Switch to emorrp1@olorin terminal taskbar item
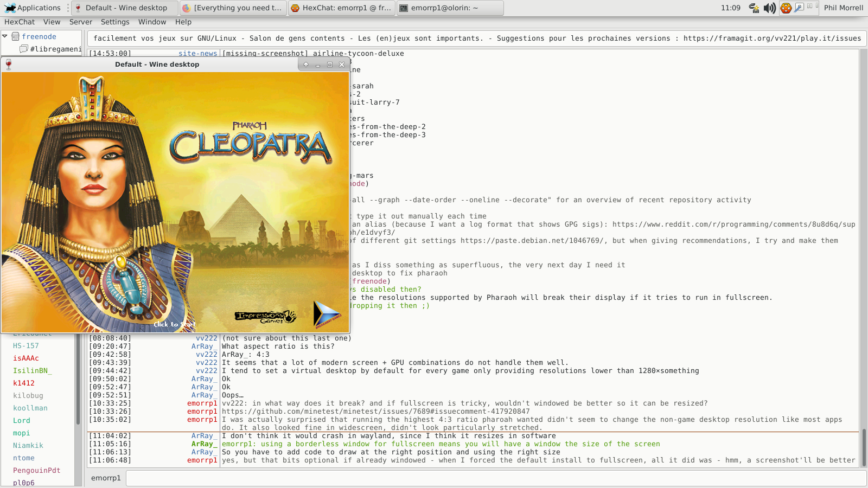868x488 pixels. [450, 8]
